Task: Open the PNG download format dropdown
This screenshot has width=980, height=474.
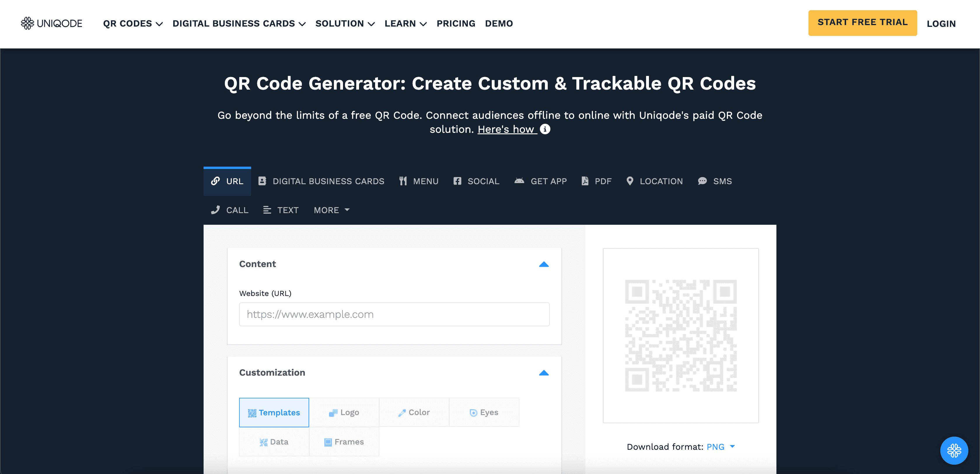Action: (x=720, y=447)
